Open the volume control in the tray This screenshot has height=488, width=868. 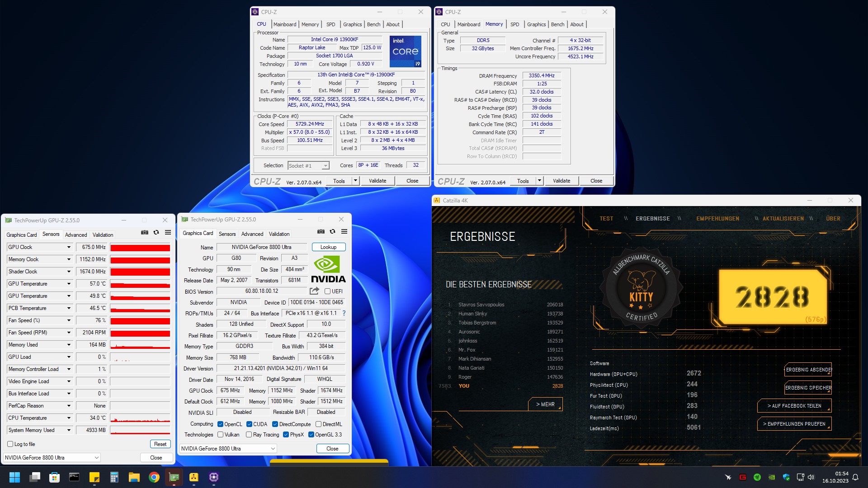click(x=811, y=477)
